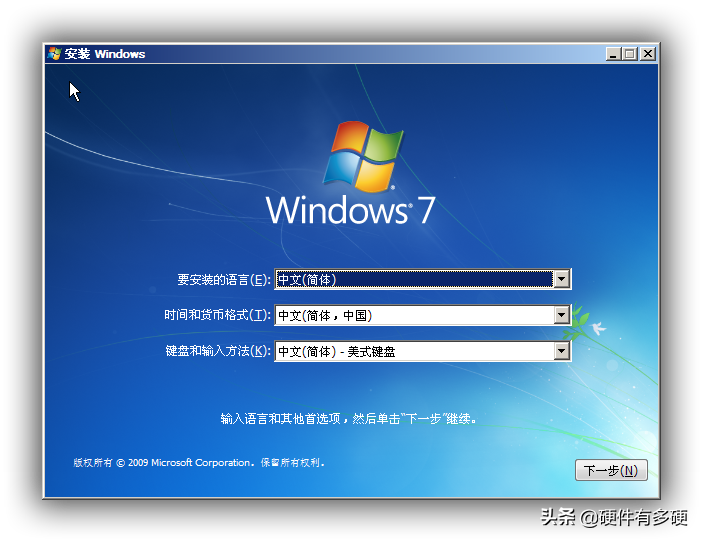The width and height of the screenshot is (703, 542).
Task: Click the copyright 2009 Microsoft Corporation text
Action: (199, 463)
